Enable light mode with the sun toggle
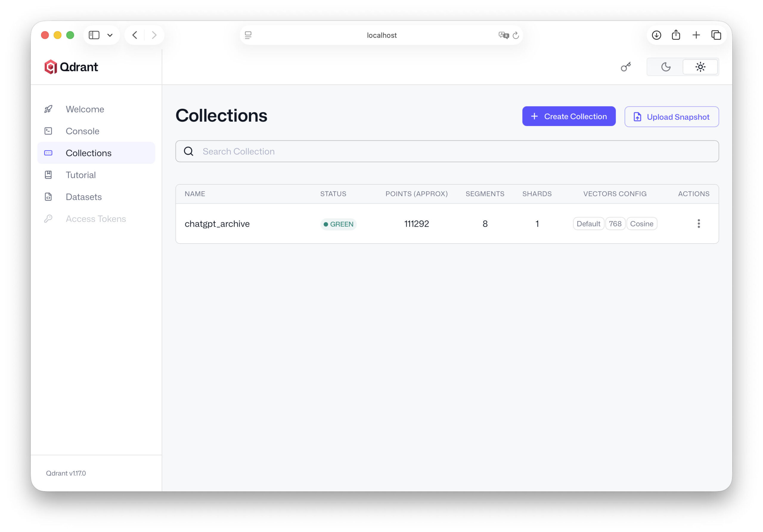Viewport: 763px width, 532px height. pos(700,67)
